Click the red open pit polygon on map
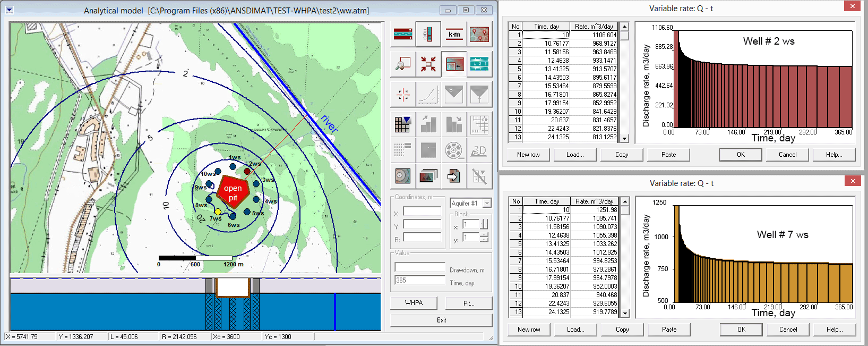The image size is (868, 346). pyautogui.click(x=233, y=192)
